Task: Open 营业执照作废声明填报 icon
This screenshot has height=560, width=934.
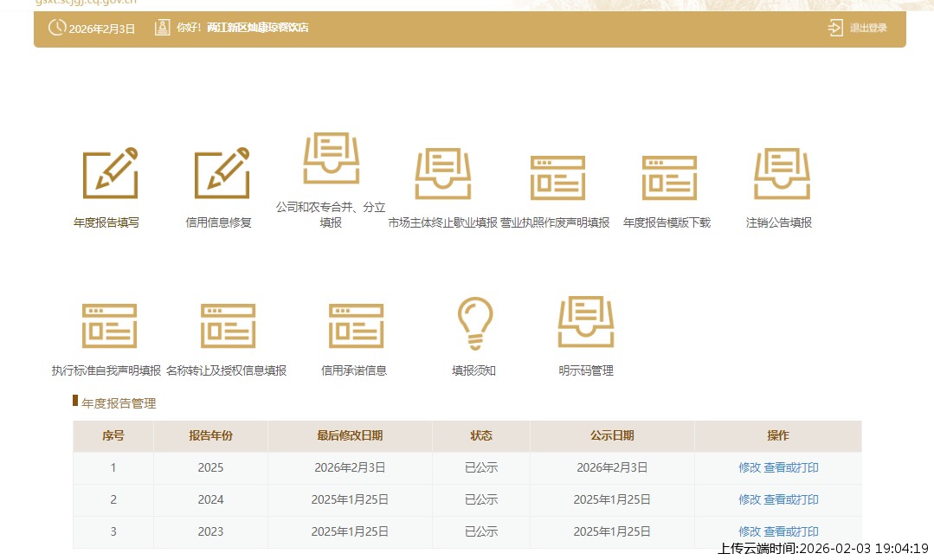Action: point(557,177)
